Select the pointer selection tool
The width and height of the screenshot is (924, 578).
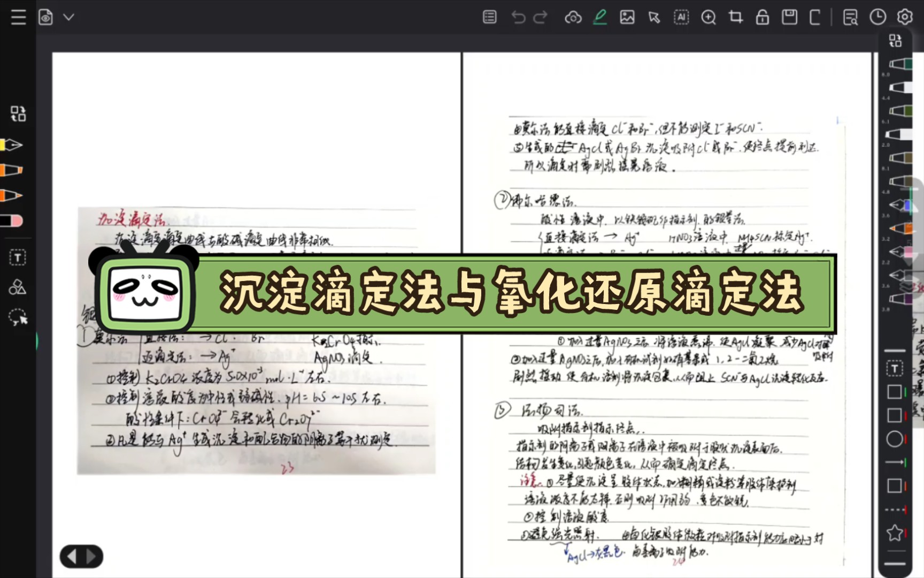[654, 18]
